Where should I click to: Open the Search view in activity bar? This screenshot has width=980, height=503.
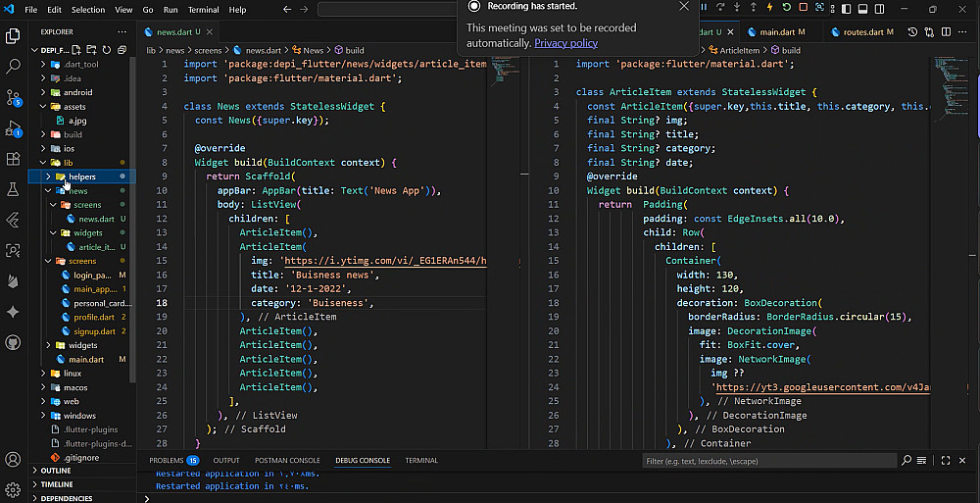click(x=14, y=67)
